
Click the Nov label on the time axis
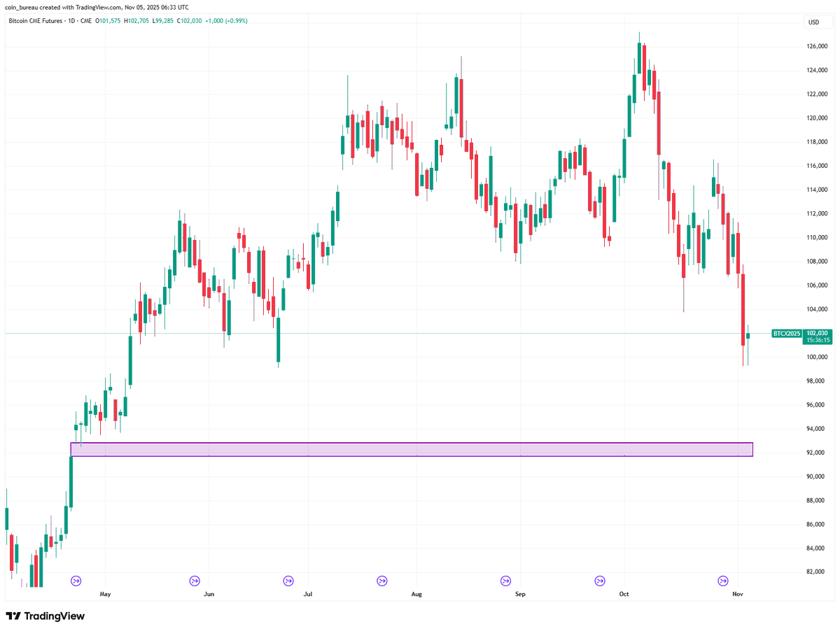[736, 594]
